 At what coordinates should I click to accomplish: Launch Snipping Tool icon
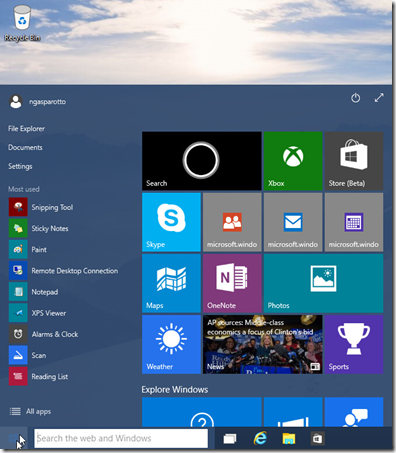(x=18, y=207)
